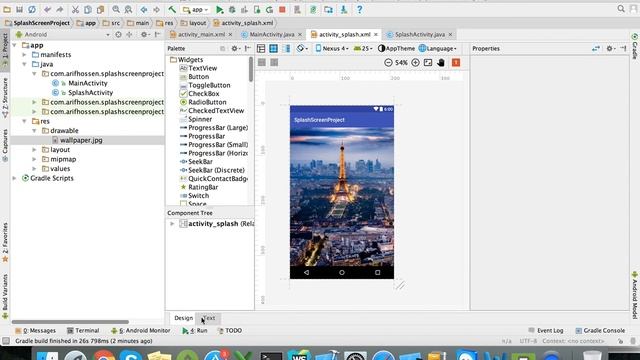Switch to the Text editor tab
640x360 pixels.
click(x=209, y=318)
